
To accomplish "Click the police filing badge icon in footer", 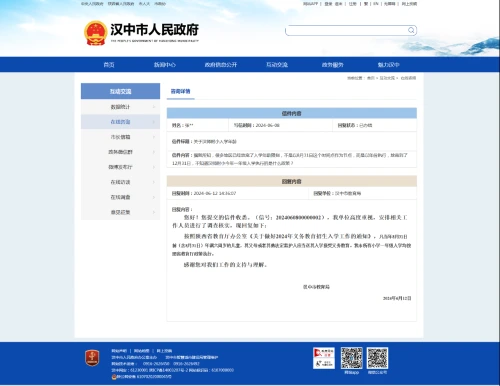I will point(114,377).
